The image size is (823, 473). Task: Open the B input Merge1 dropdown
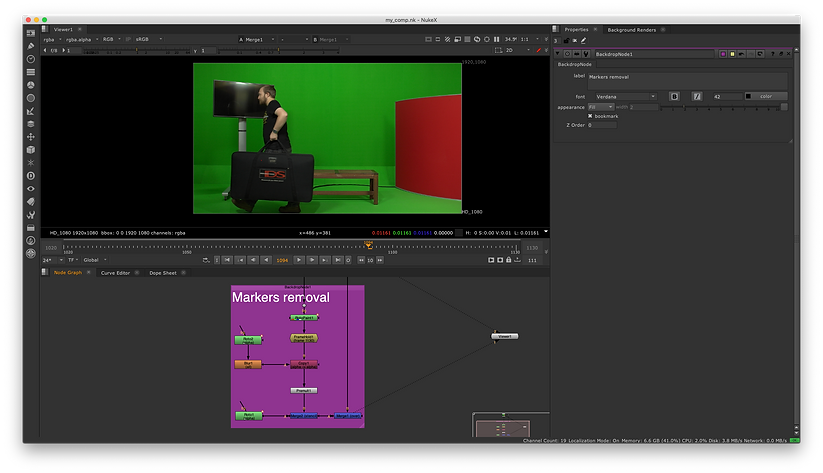331,39
